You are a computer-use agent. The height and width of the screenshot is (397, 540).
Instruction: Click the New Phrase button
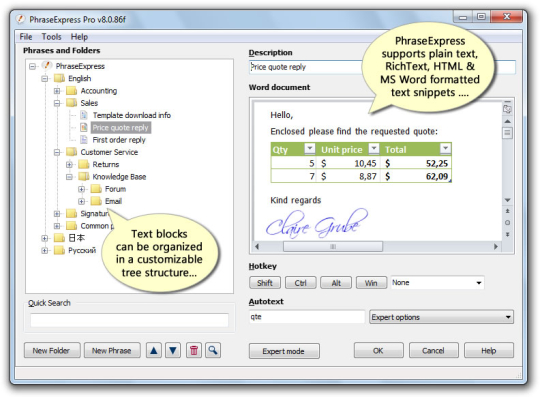[x=112, y=351]
